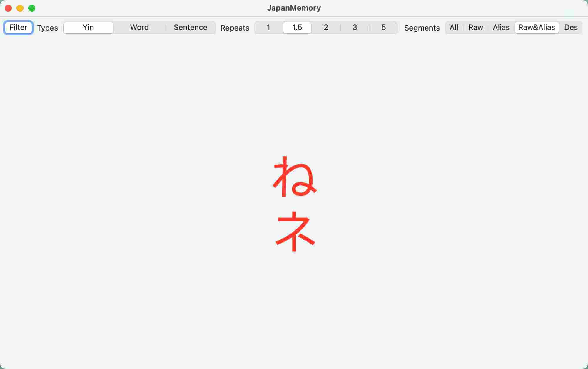Choose the Raw&Alias segment option
This screenshot has width=588, height=369.
coord(537,28)
